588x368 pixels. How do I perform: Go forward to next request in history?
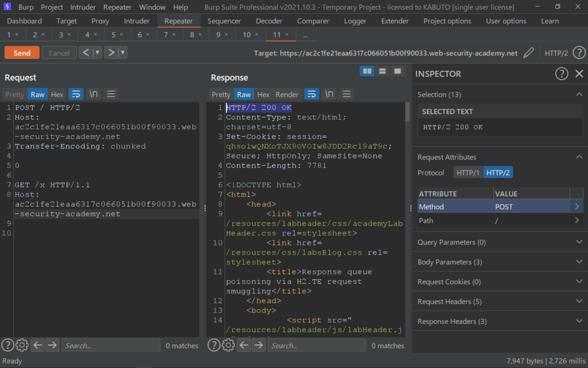[x=111, y=53]
